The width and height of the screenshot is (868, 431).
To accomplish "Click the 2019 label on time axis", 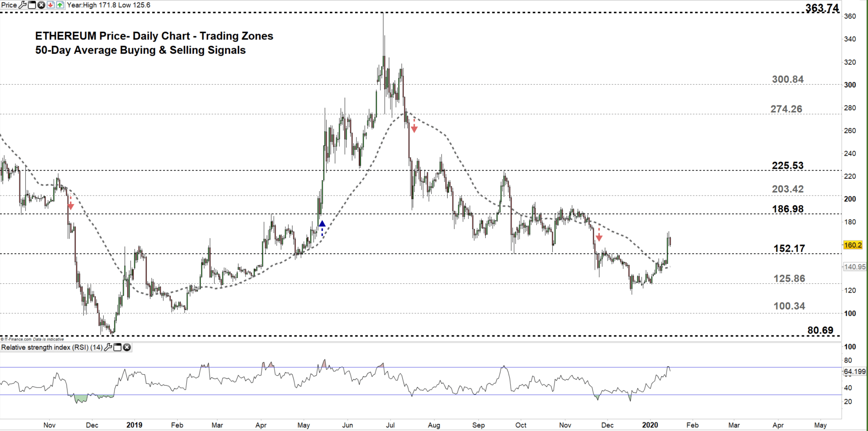I will 134,425.
